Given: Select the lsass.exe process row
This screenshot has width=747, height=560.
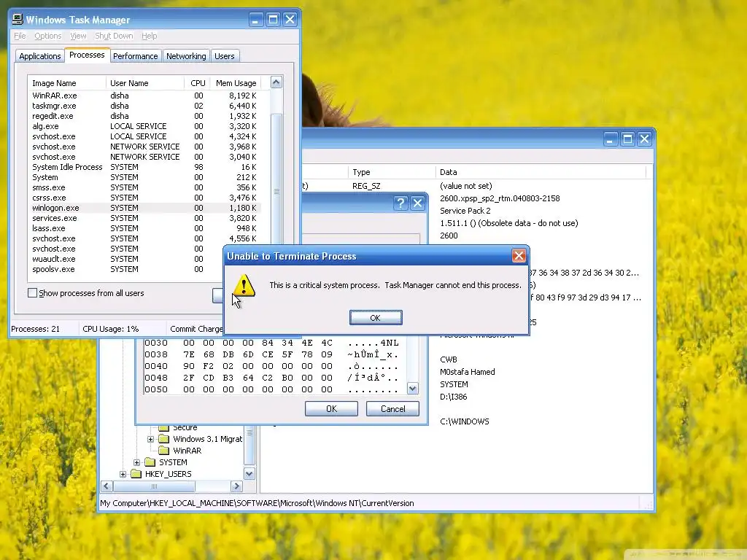Looking at the screenshot, I should tap(144, 228).
